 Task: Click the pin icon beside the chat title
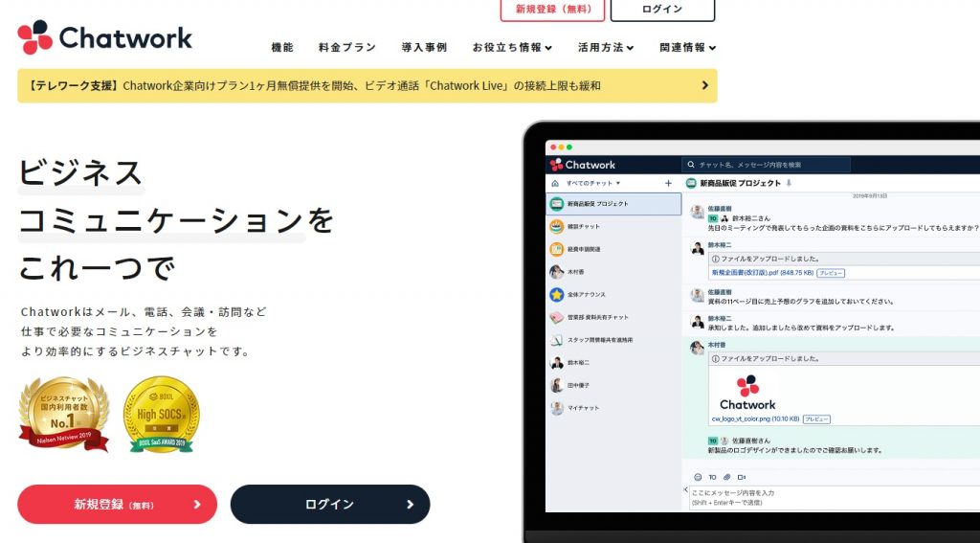click(x=789, y=183)
